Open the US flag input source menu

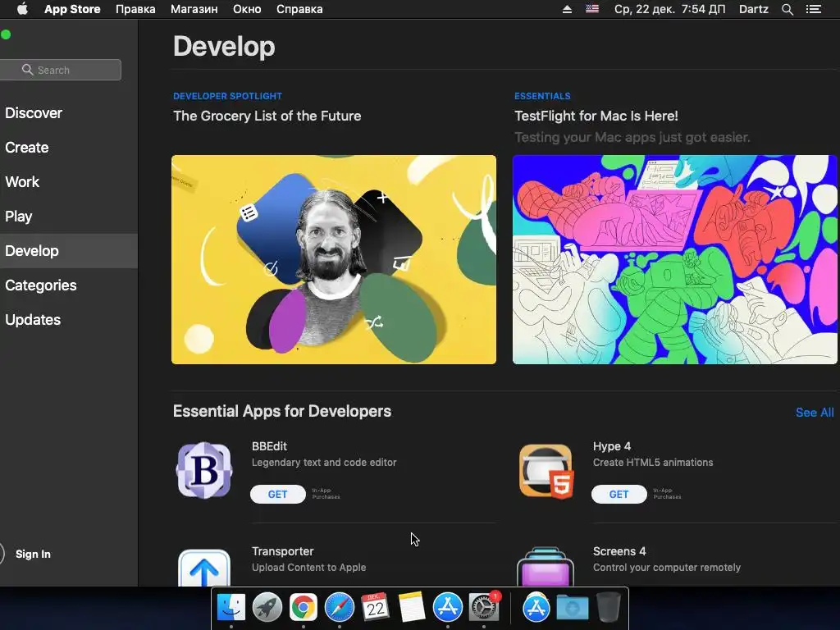tap(592, 9)
